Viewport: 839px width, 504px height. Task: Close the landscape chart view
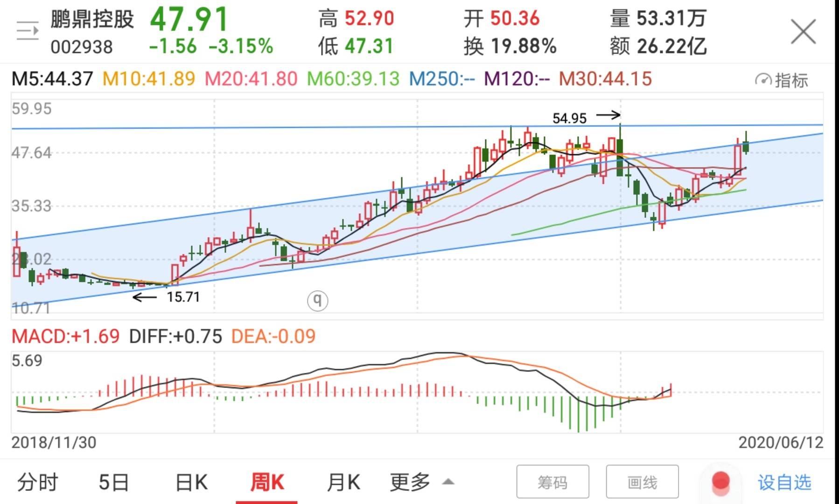click(804, 32)
